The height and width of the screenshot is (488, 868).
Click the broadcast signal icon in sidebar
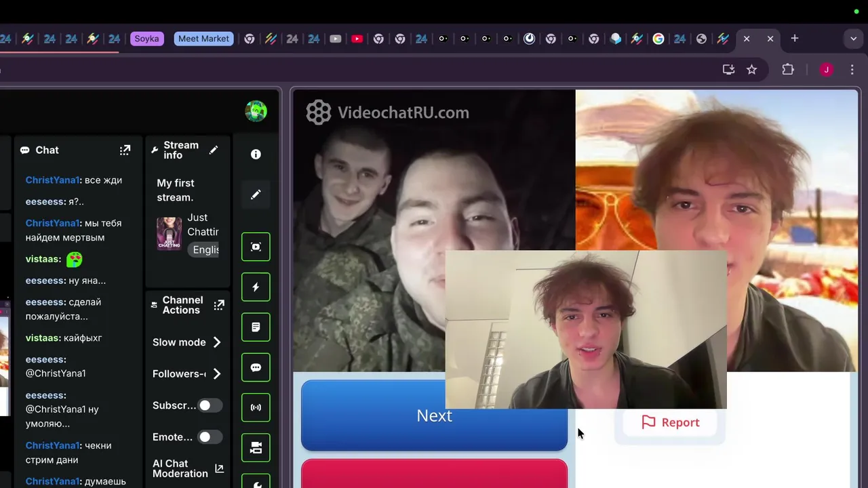click(x=256, y=407)
